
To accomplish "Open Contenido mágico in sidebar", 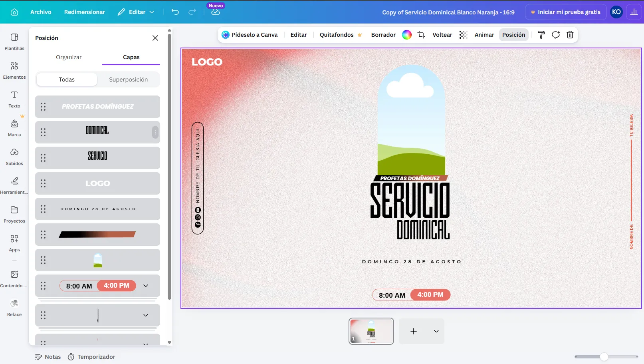I will (14, 279).
